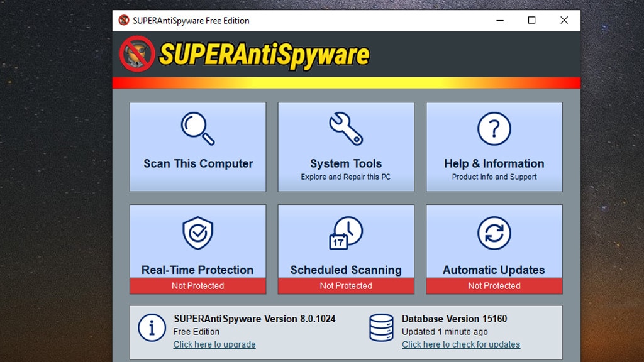Viewport: 644px width, 362px height.
Task: Click the SUPERAntiSpyware Version 8.0.1024 text
Action: point(255,319)
